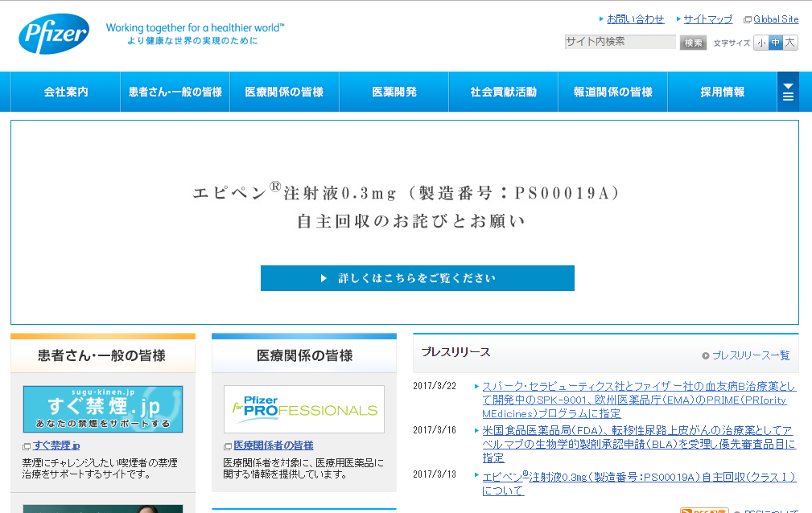Click the プレスリリース section heading
812x513 pixels.
[x=455, y=352]
